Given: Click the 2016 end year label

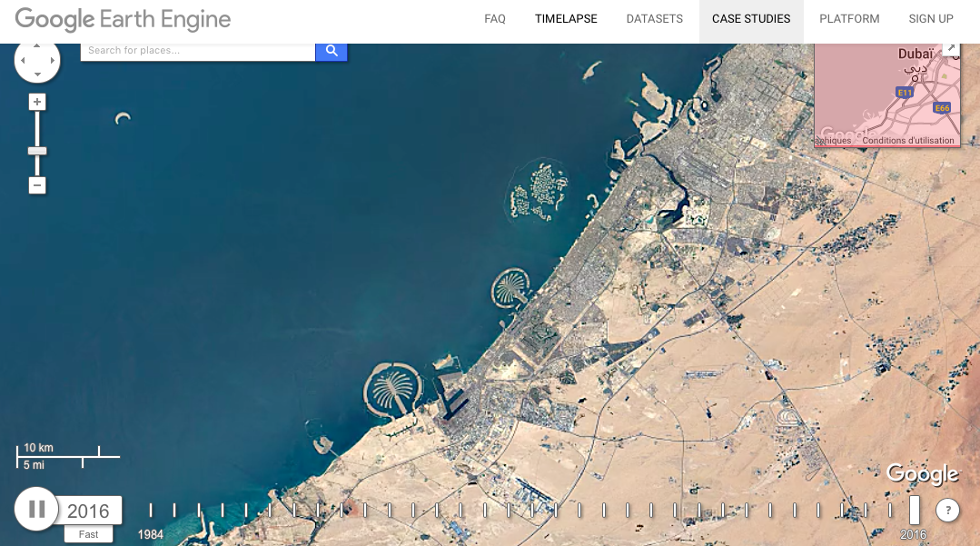Looking at the screenshot, I should 913,535.
